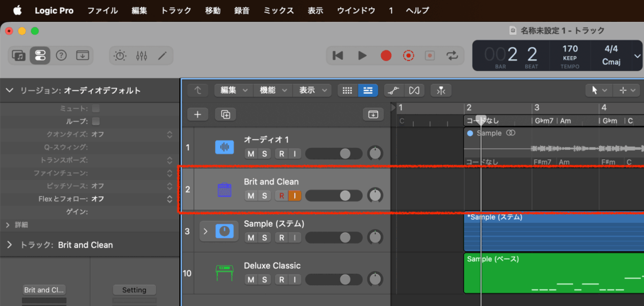Image resolution: width=644 pixels, height=306 pixels.
Task: Show grid view icon in tracks toolbar
Action: (347, 91)
